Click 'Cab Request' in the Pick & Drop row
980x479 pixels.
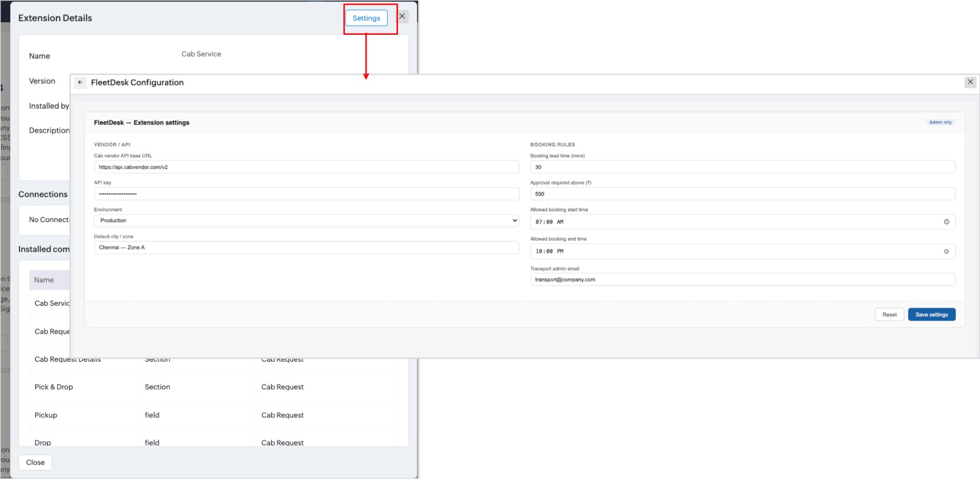(x=282, y=387)
